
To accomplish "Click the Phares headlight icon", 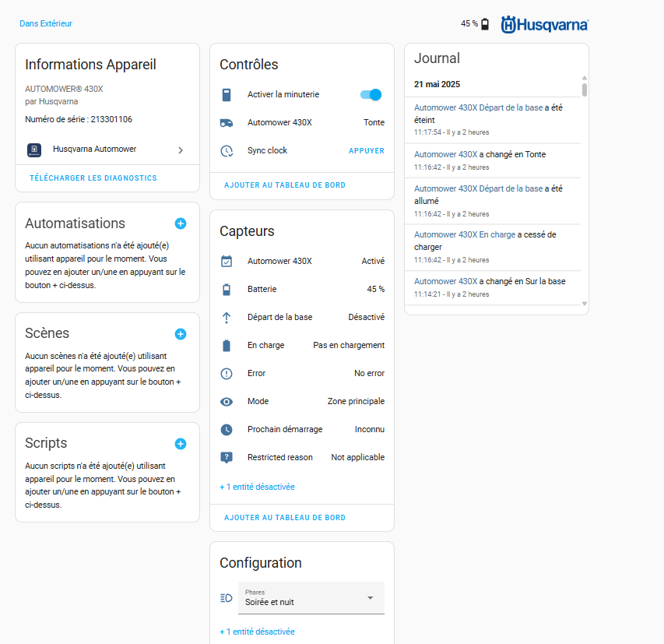I will (227, 598).
